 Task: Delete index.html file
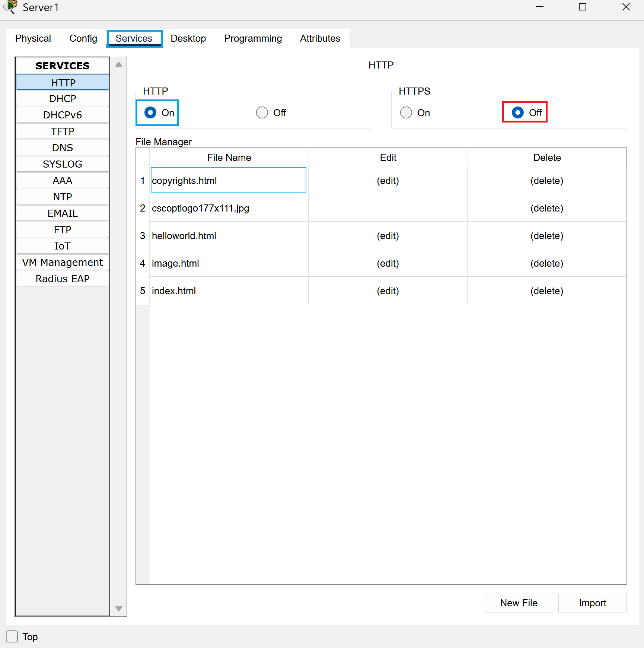547,291
